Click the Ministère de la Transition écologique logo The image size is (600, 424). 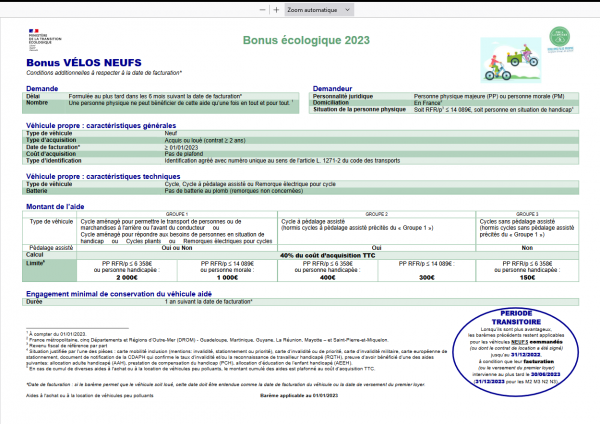click(x=44, y=39)
